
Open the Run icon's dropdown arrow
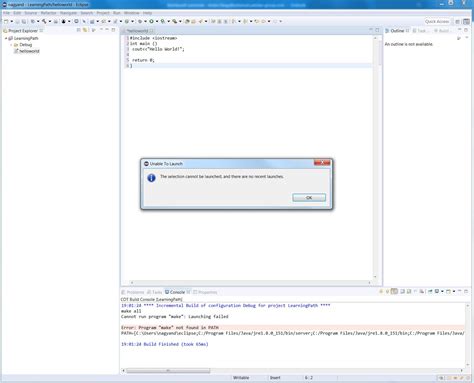157,21
